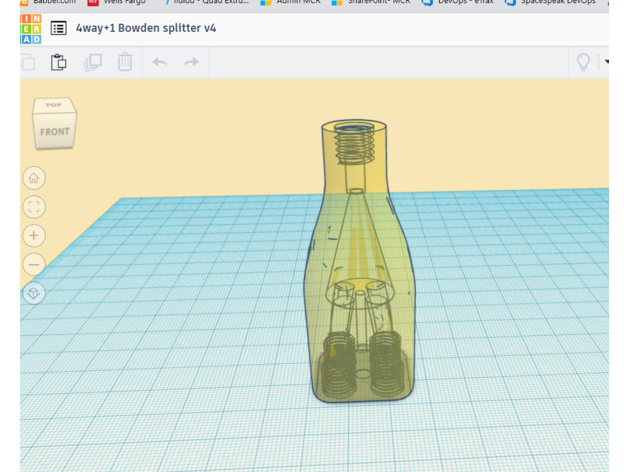Click FRONT face of view cube
628x472 pixels.
point(55,132)
